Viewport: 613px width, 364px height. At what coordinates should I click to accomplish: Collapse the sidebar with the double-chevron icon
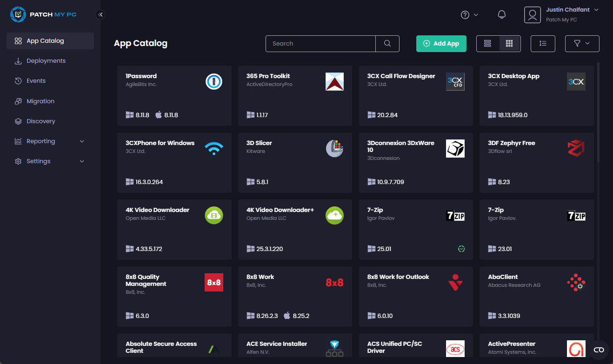point(100,14)
